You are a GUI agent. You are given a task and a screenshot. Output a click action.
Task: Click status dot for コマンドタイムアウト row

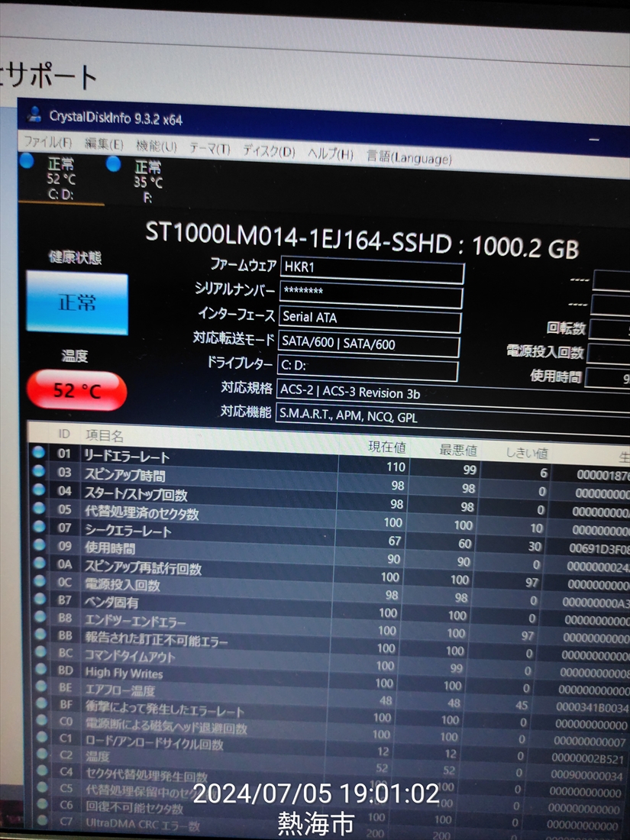[40, 652]
